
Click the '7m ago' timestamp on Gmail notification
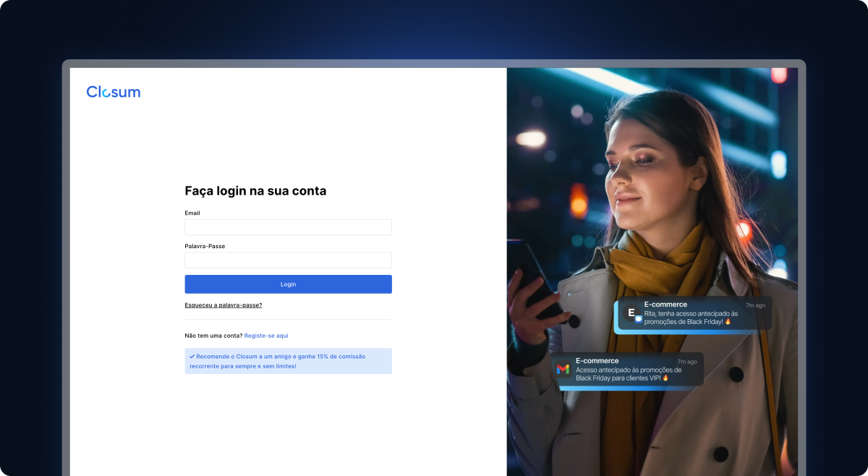[686, 362]
